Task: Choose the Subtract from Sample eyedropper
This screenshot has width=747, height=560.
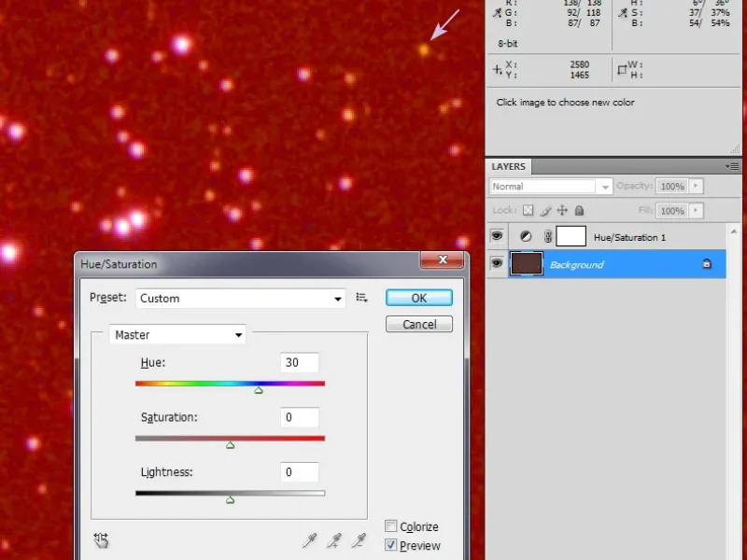Action: 359,540
